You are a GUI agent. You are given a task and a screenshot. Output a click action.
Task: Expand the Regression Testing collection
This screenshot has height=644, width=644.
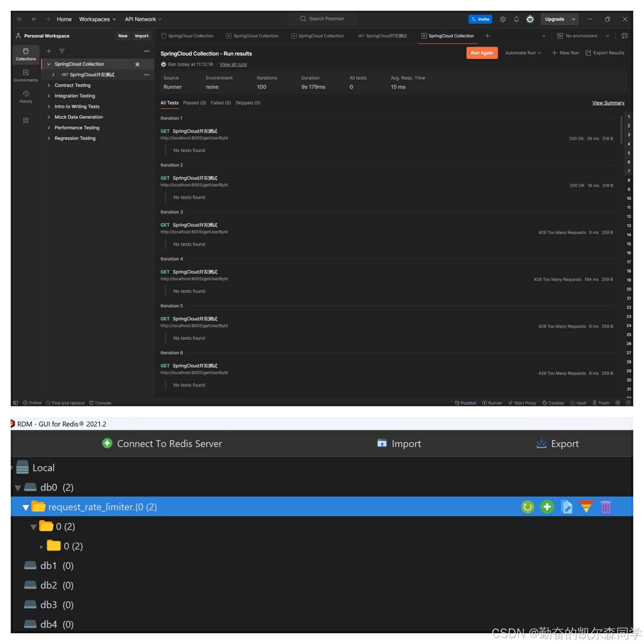49,138
